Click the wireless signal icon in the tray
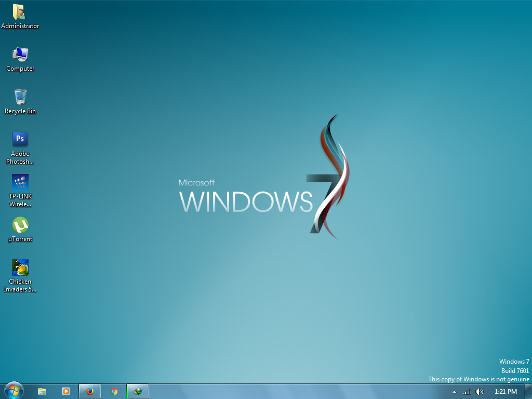 click(x=466, y=392)
